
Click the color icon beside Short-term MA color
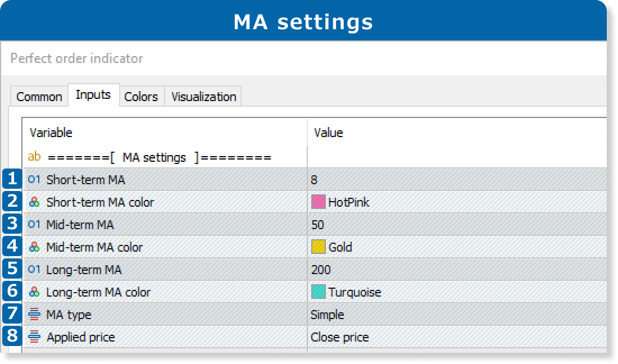[34, 202]
